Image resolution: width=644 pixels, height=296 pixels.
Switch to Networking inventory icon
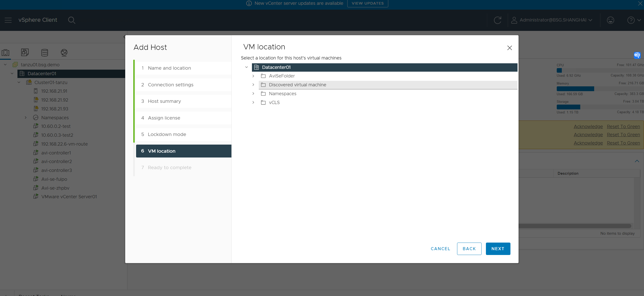click(64, 52)
